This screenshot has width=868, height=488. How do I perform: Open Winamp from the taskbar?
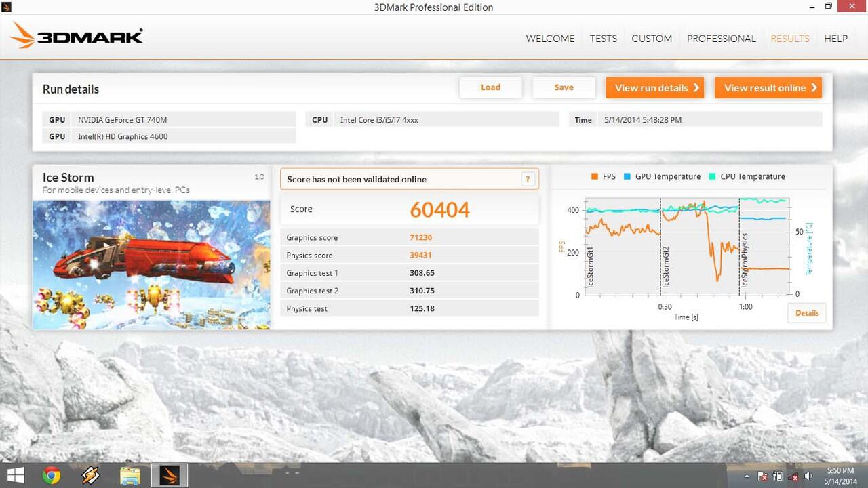pyautogui.click(x=91, y=476)
